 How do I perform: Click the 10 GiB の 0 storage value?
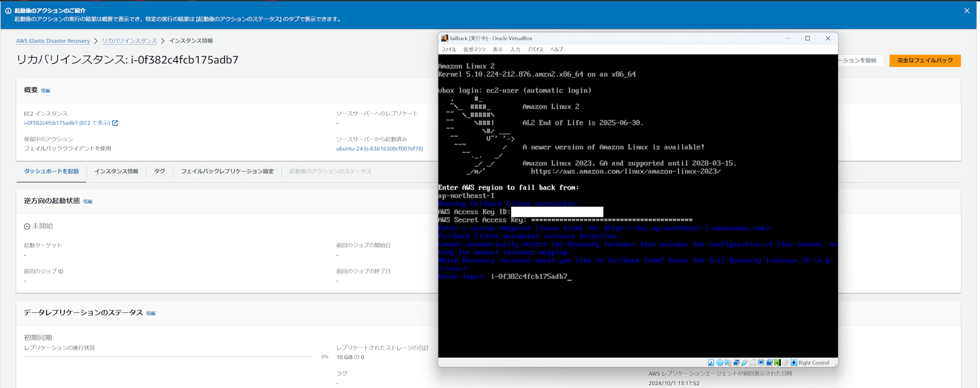[350, 357]
